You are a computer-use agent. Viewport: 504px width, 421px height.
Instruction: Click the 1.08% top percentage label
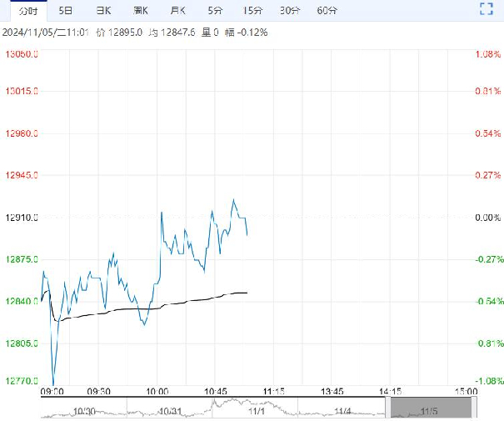pos(487,54)
